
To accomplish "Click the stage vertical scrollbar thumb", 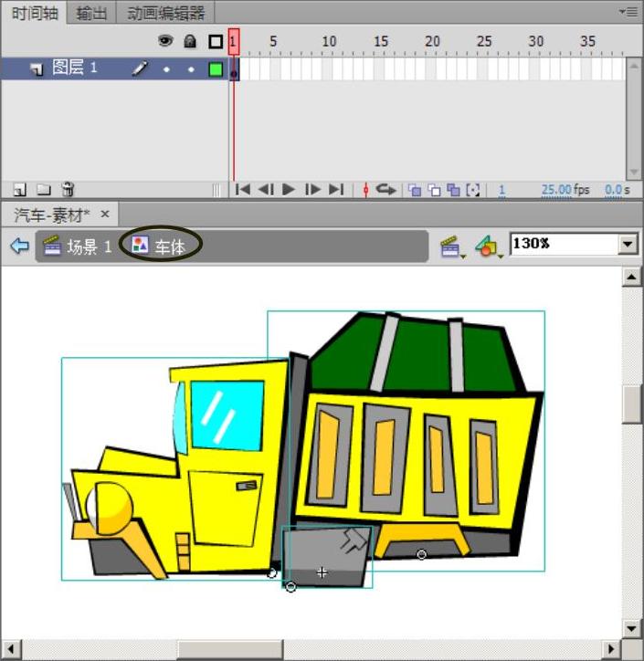I will (632, 404).
